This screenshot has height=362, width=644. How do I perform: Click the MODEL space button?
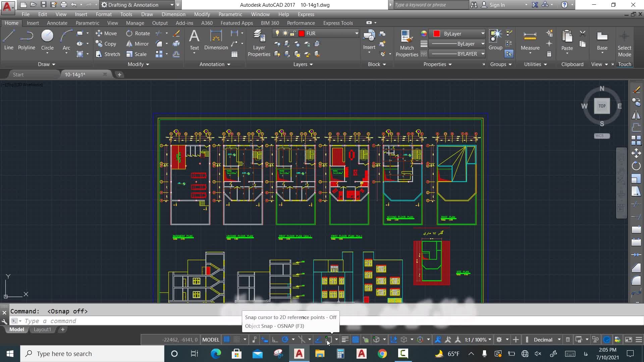coord(211,340)
